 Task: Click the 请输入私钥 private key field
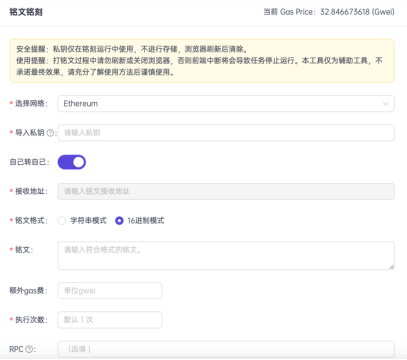click(x=226, y=133)
